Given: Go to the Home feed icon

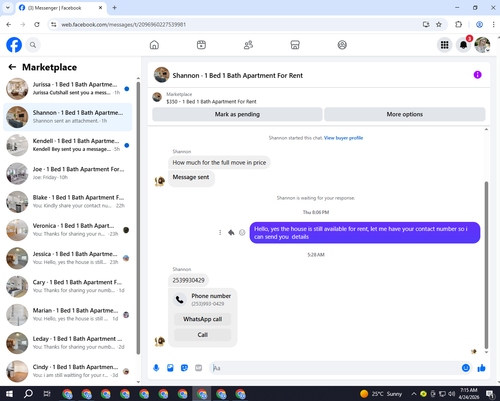Looking at the screenshot, I should tap(154, 45).
